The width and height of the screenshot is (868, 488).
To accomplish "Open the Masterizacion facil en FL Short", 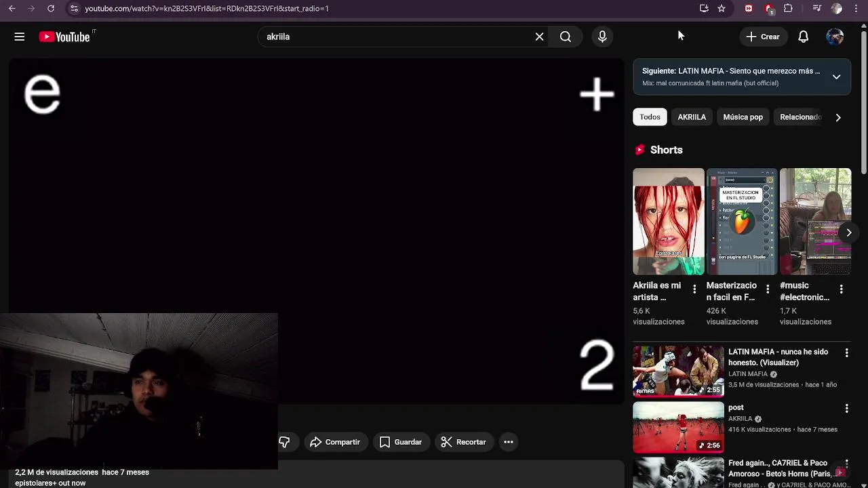I will (742, 222).
